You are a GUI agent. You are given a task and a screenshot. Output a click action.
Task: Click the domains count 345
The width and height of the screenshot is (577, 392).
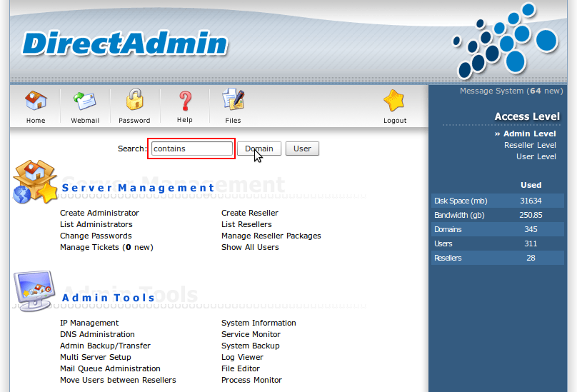point(531,229)
